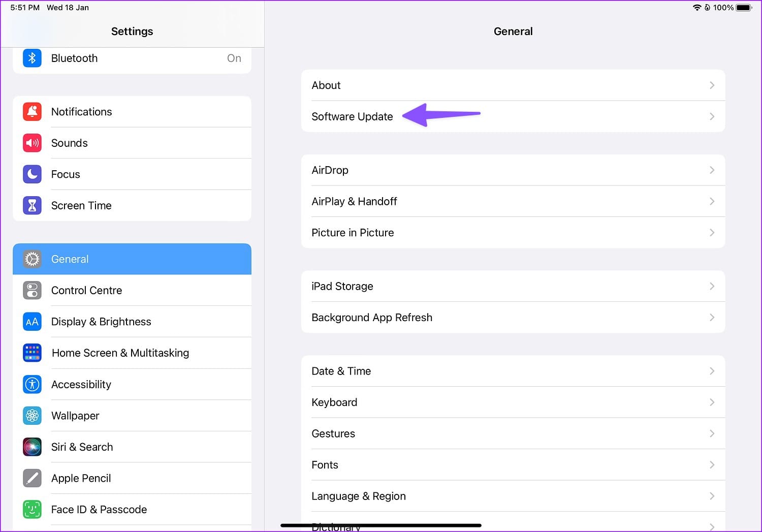Open Gestures settings

point(513,433)
